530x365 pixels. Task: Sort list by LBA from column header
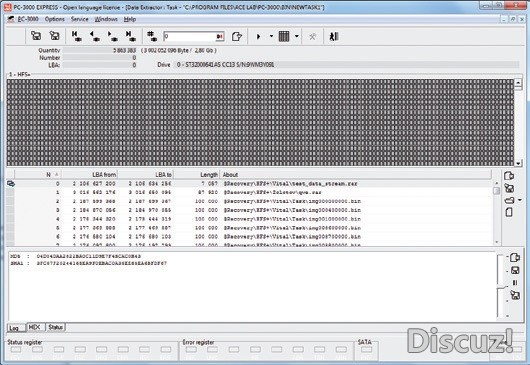[x=90, y=175]
